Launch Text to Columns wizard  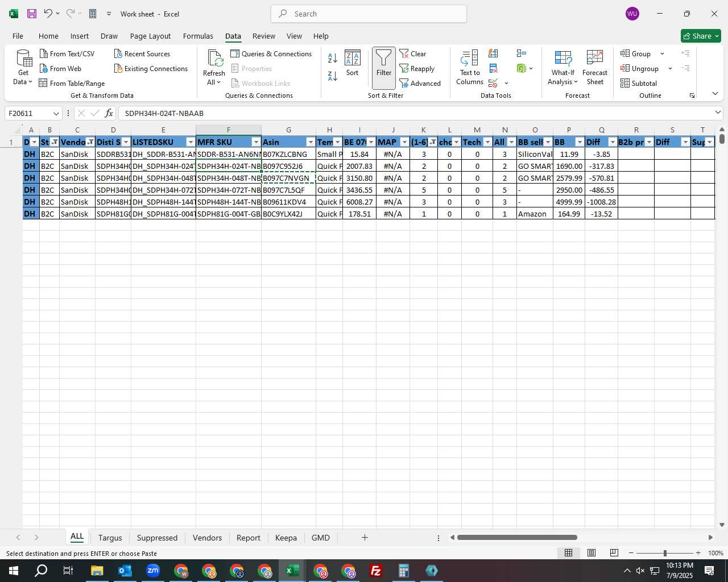pyautogui.click(x=470, y=67)
